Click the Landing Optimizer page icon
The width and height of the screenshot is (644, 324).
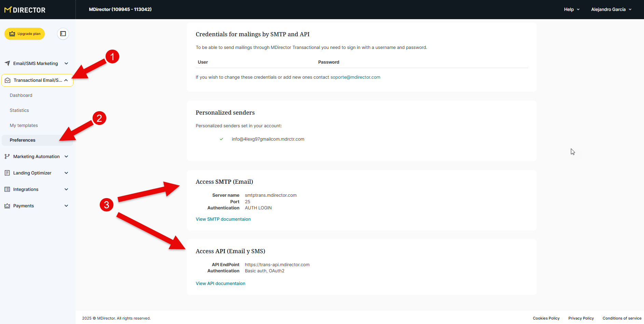(x=7, y=173)
